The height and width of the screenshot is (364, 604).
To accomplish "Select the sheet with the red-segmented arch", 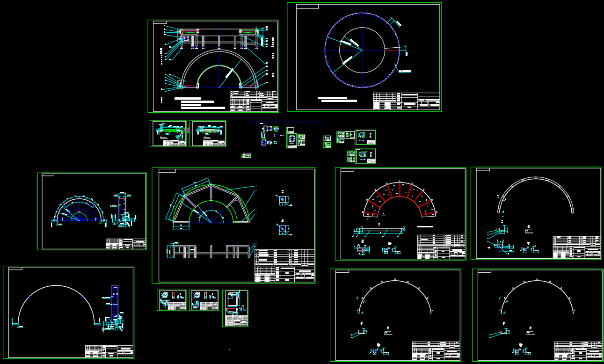I will tap(400, 213).
